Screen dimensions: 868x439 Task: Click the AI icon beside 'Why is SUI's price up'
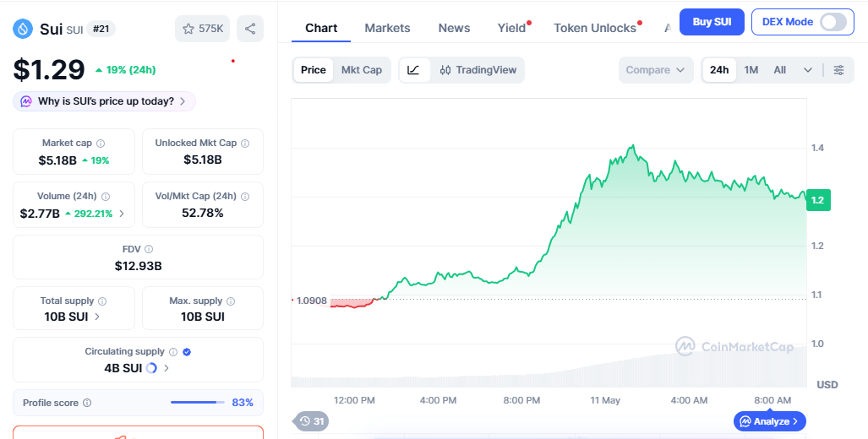coord(26,101)
